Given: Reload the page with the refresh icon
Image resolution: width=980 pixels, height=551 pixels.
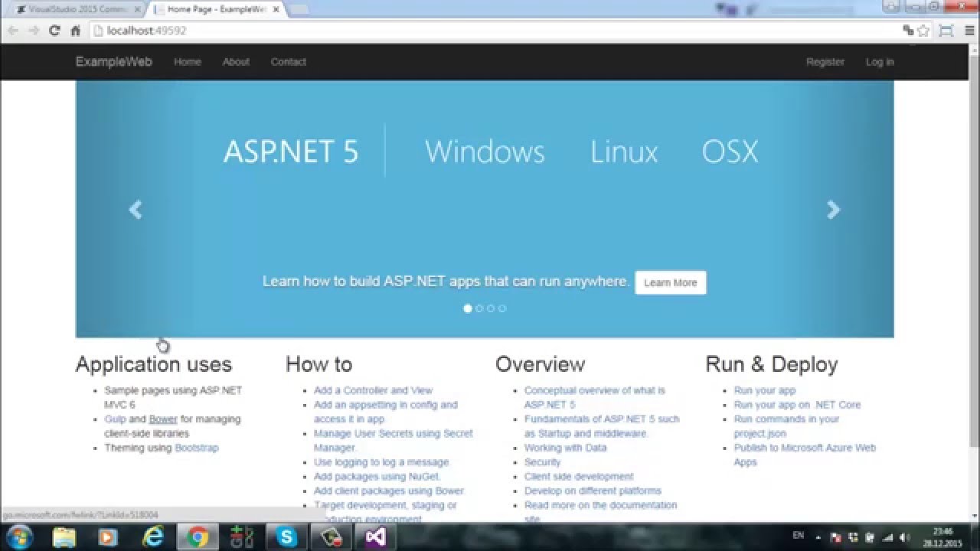Looking at the screenshot, I should click(x=54, y=31).
